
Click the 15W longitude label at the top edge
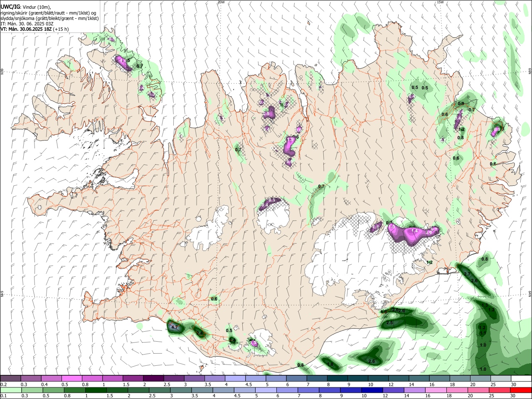click(440, 2)
